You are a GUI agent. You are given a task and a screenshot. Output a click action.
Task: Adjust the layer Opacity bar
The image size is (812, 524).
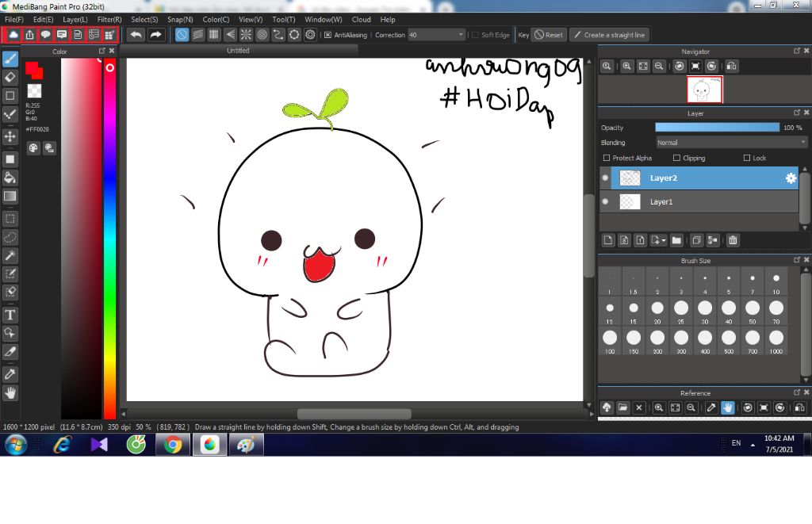pyautogui.click(x=717, y=128)
